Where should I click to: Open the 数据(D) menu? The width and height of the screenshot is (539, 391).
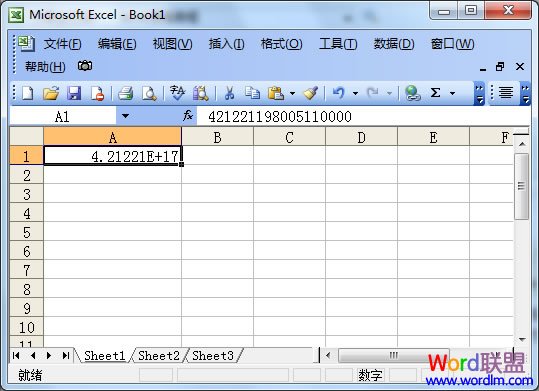click(x=394, y=44)
